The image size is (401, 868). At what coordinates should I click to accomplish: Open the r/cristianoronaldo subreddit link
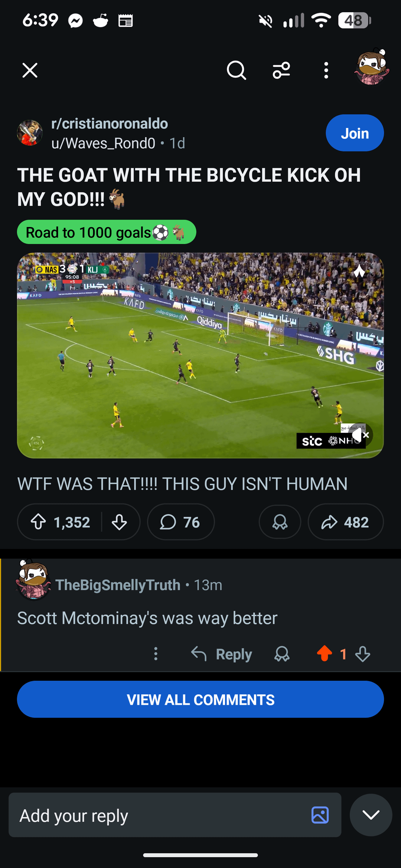click(x=110, y=124)
